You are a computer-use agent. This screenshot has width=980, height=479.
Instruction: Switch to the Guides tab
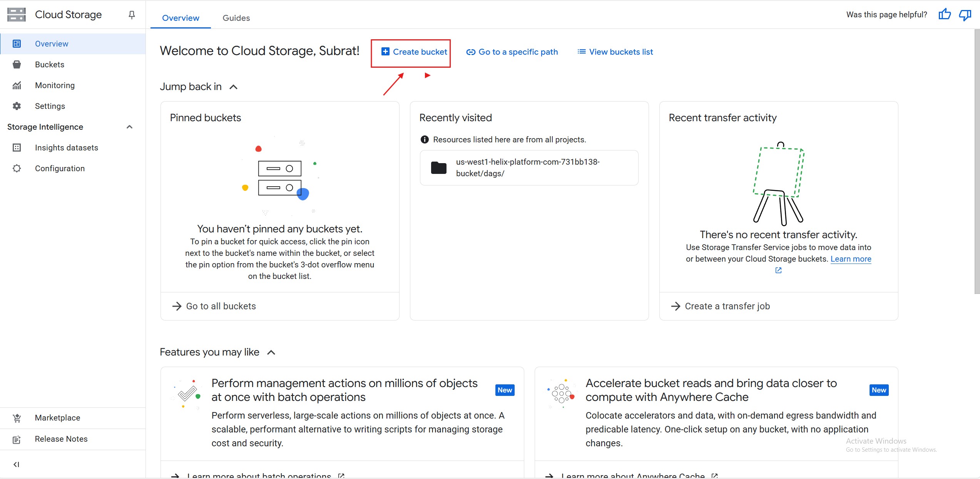point(236,18)
